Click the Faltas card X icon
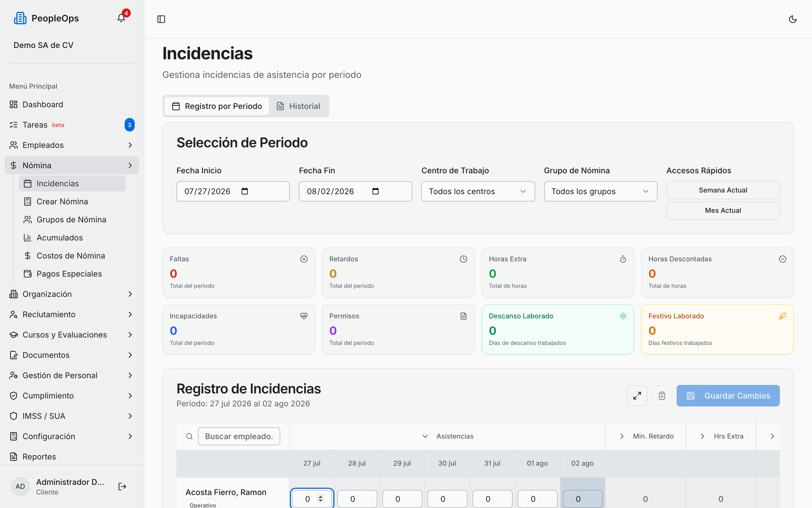The image size is (812, 508). [304, 259]
